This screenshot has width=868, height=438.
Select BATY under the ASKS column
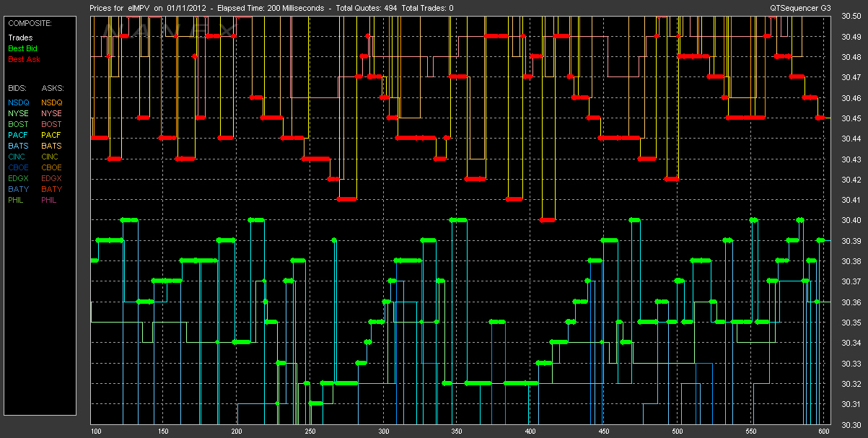[51, 189]
